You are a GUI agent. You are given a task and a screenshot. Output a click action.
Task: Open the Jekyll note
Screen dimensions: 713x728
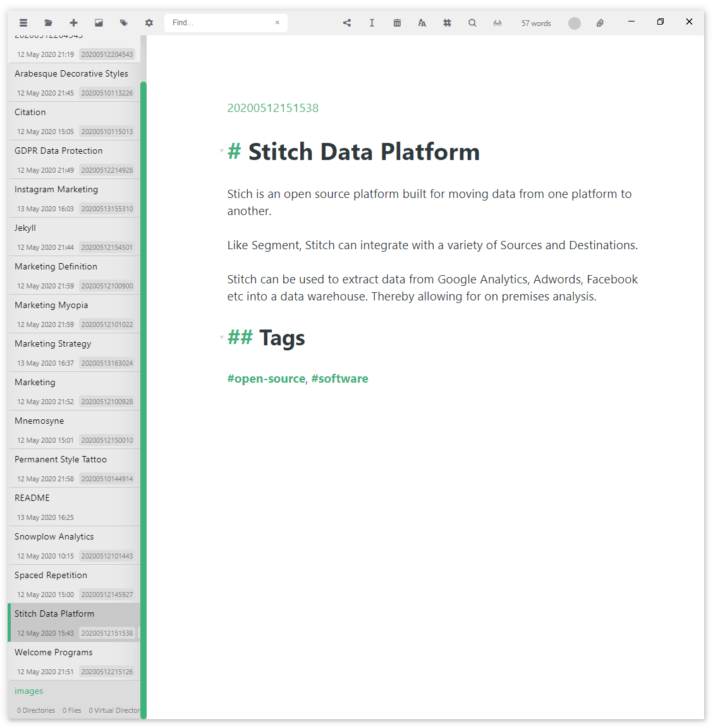click(x=74, y=237)
